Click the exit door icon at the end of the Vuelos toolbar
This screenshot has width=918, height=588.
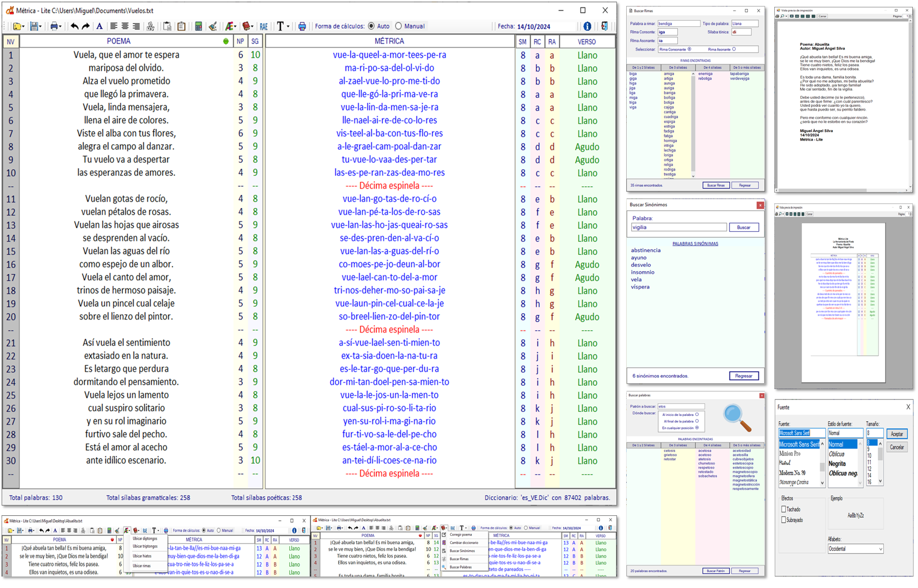[604, 26]
